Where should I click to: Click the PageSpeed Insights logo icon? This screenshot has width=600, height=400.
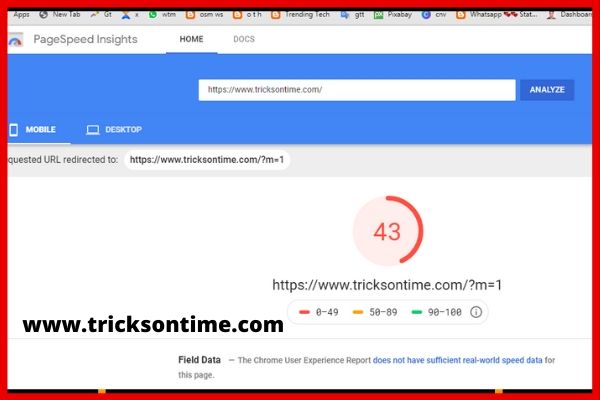(15, 40)
